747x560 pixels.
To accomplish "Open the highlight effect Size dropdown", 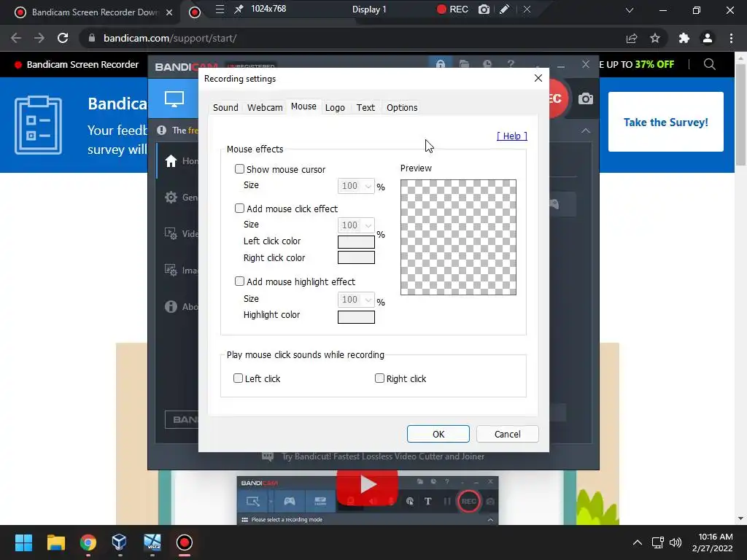I will pyautogui.click(x=356, y=300).
